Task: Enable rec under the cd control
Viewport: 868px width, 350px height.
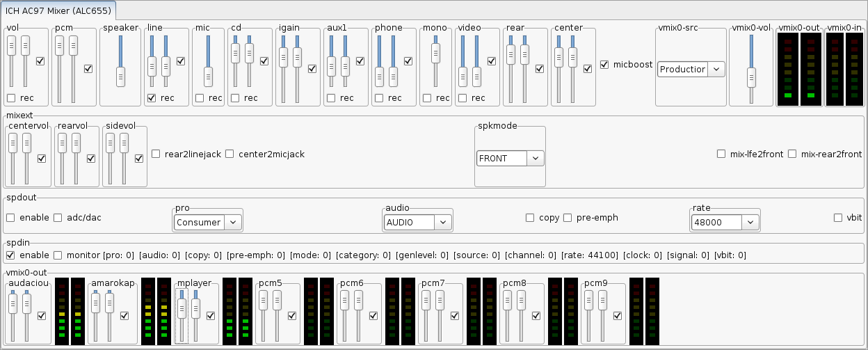Action: pyautogui.click(x=235, y=98)
